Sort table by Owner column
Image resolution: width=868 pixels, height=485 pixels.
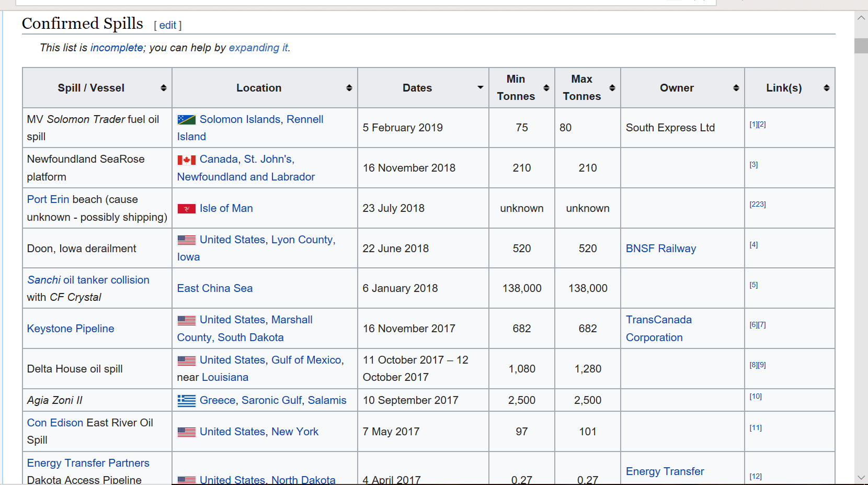click(x=736, y=88)
